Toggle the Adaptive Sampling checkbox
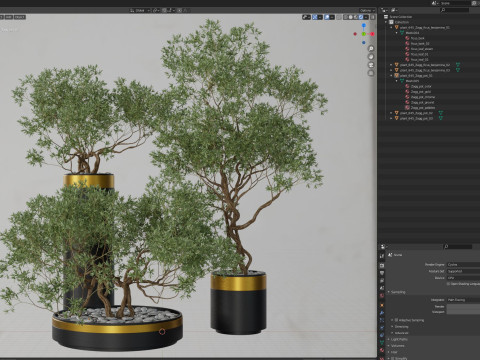Viewport: 480px width, 360px height. (x=397, y=320)
